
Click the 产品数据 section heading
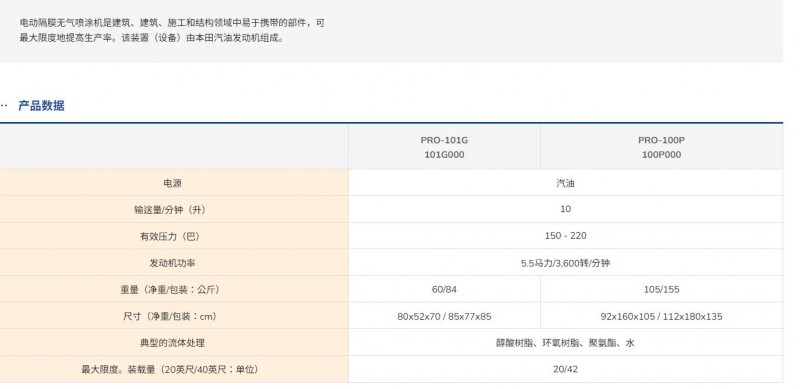coord(41,106)
